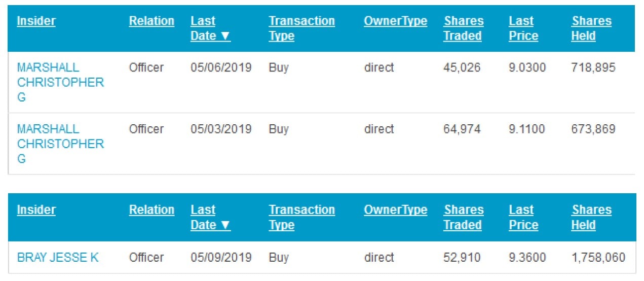Sort second table by Shares Held
Viewport: 644px width, 281px height.
(x=591, y=218)
